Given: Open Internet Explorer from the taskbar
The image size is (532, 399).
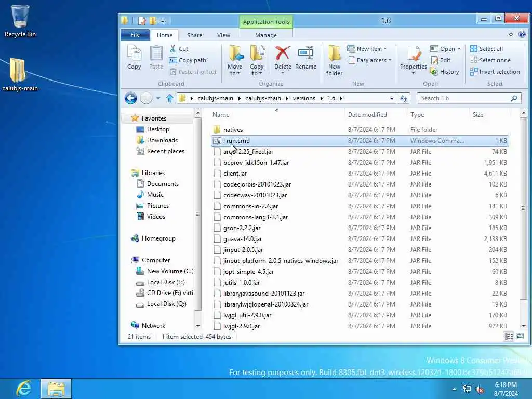Looking at the screenshot, I should tap(24, 389).
